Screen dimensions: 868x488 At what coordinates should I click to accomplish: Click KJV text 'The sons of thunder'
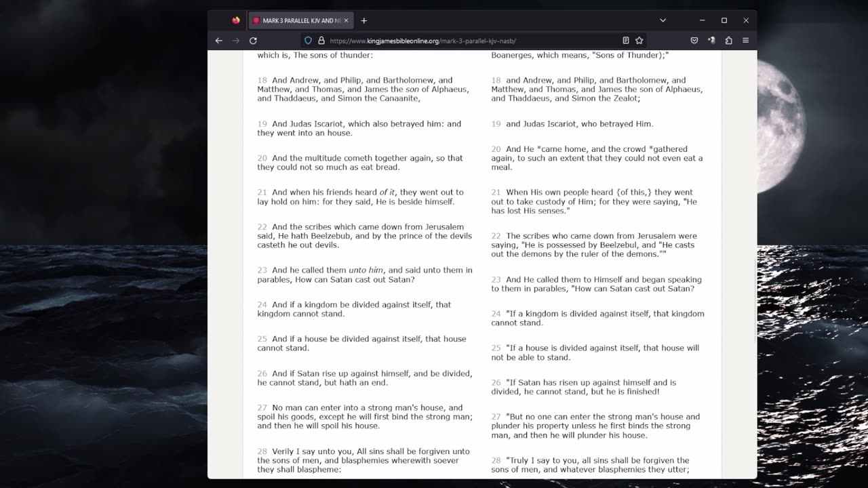333,55
